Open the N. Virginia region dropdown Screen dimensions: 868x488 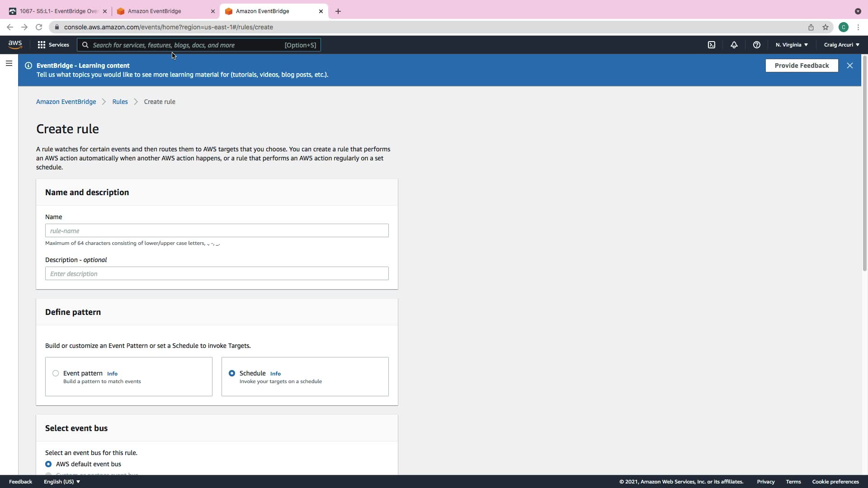[792, 45]
